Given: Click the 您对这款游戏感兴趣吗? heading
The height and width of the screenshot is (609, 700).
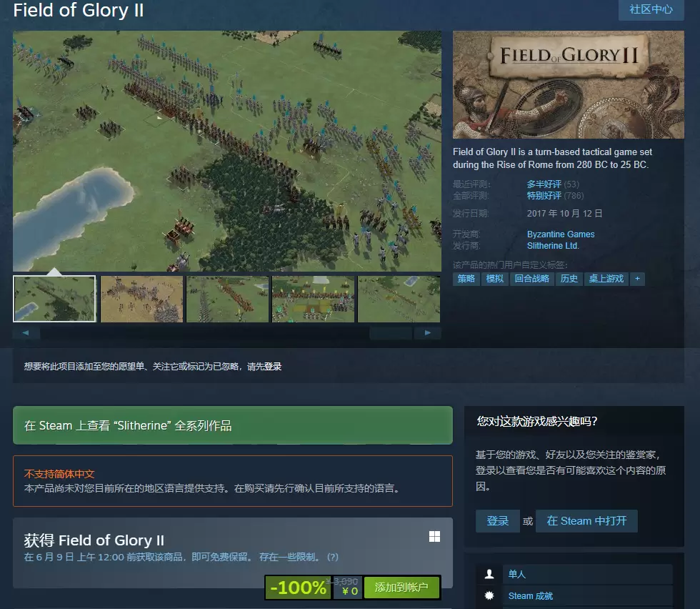Looking at the screenshot, I should point(537,421).
